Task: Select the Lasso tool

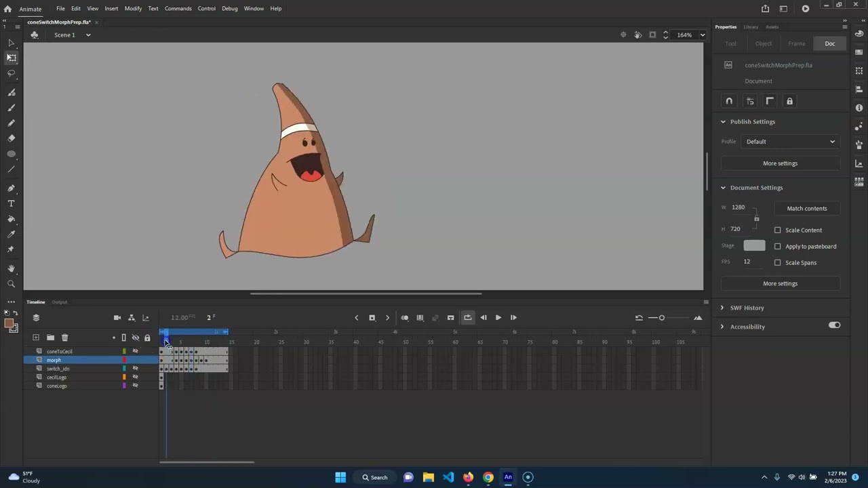Action: (x=11, y=73)
